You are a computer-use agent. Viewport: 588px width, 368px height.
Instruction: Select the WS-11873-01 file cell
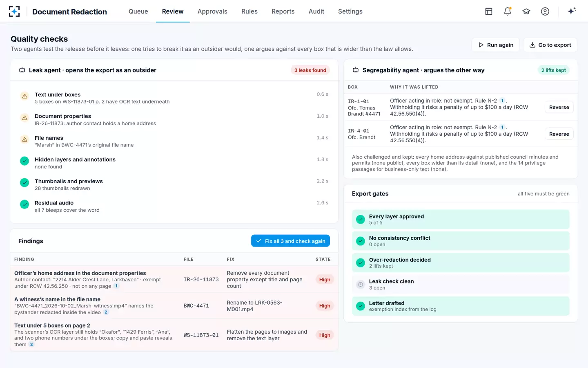pos(201,335)
